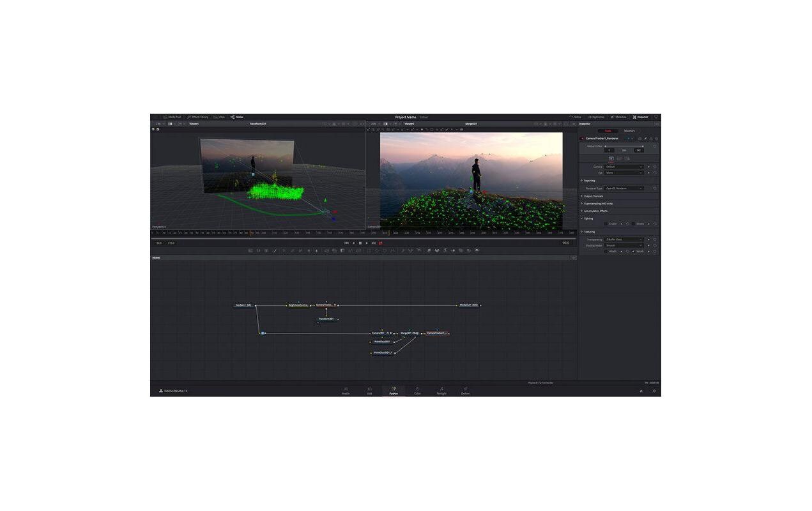Select the BrightnessContrast node
Viewport: 812px width, 511px height.
click(x=298, y=305)
